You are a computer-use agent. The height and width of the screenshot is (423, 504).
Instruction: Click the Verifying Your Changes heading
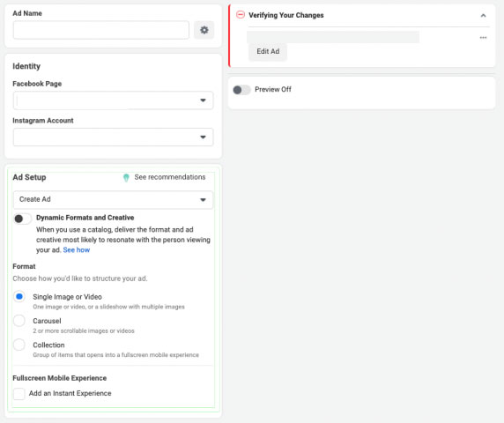286,15
